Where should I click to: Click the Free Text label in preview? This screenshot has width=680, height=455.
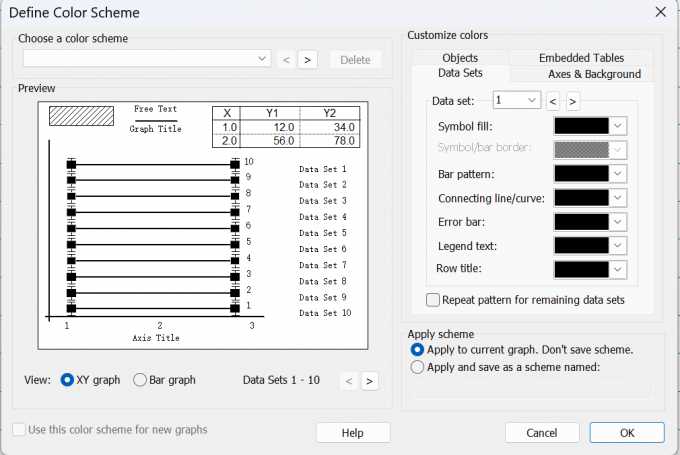tap(155, 109)
